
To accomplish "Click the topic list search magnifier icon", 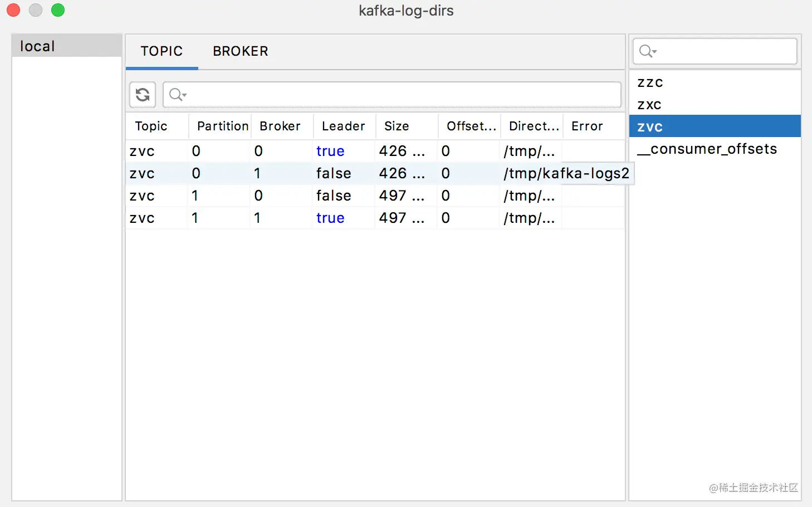I will point(647,51).
